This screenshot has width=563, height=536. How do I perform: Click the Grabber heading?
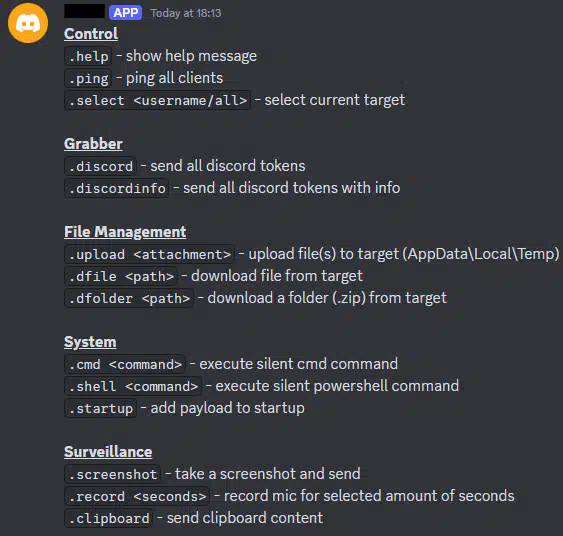[93, 144]
